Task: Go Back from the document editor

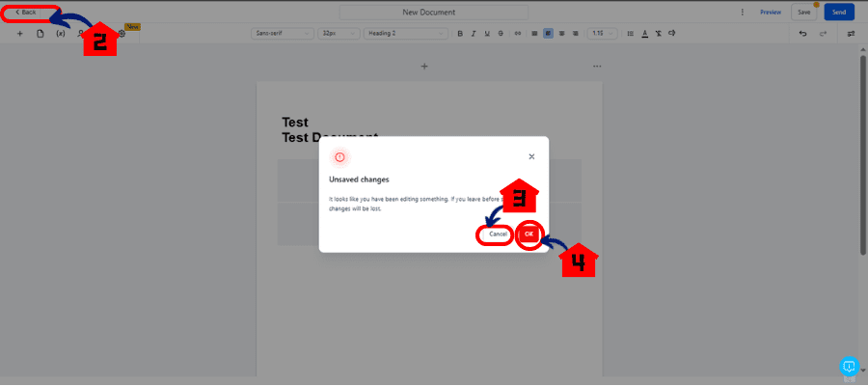Action: 25,13
